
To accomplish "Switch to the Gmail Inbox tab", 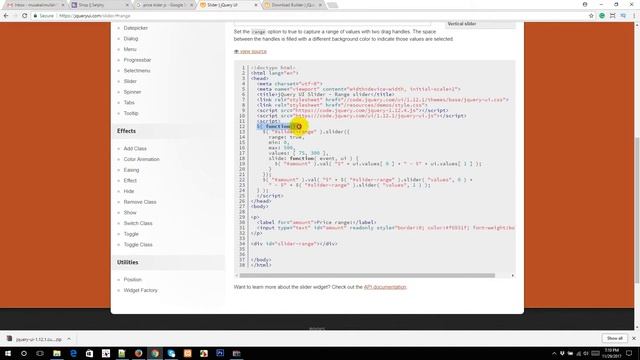I will pos(35,5).
